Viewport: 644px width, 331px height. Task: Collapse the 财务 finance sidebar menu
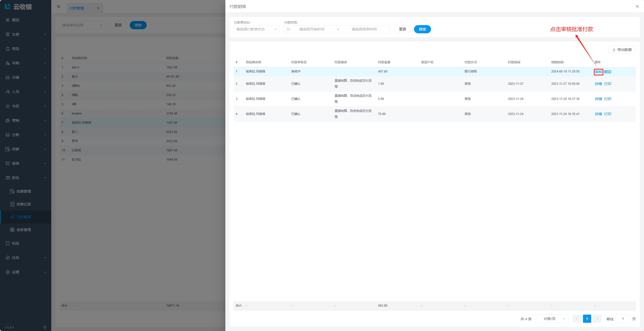(26, 178)
